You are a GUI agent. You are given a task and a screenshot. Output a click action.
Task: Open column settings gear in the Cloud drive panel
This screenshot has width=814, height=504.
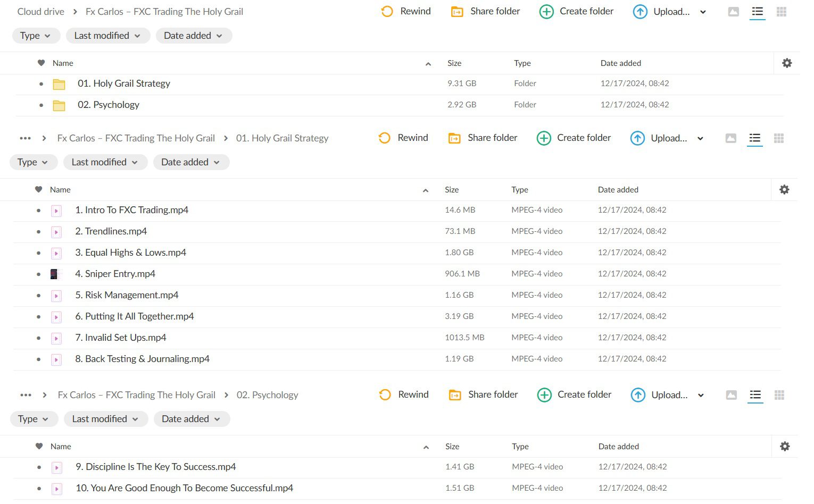787,63
